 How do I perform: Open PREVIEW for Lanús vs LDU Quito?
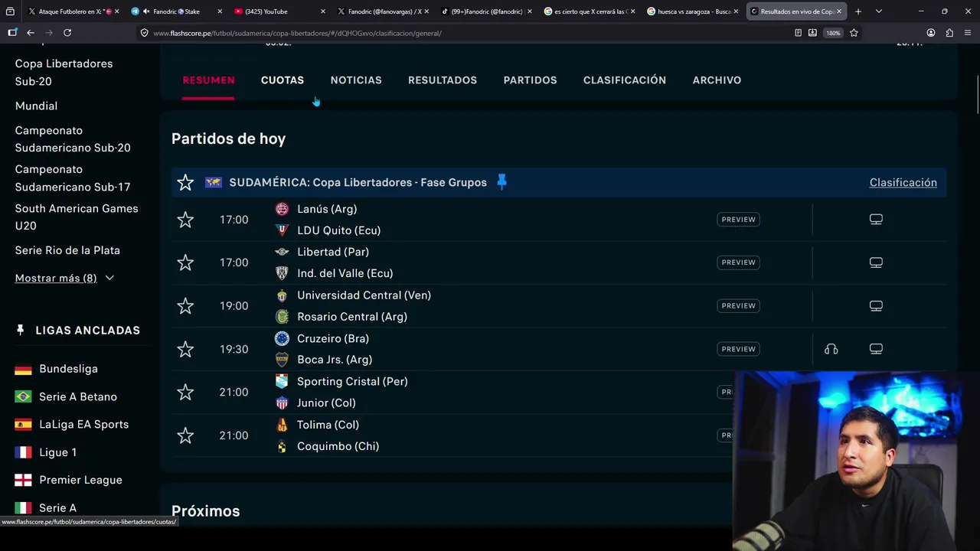click(x=738, y=220)
